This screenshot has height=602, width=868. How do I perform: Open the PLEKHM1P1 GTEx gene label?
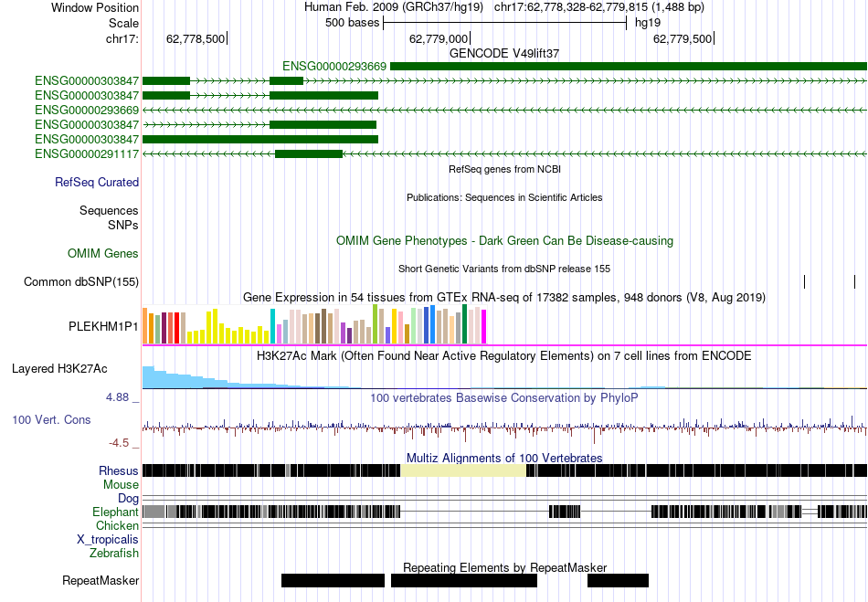(x=103, y=326)
